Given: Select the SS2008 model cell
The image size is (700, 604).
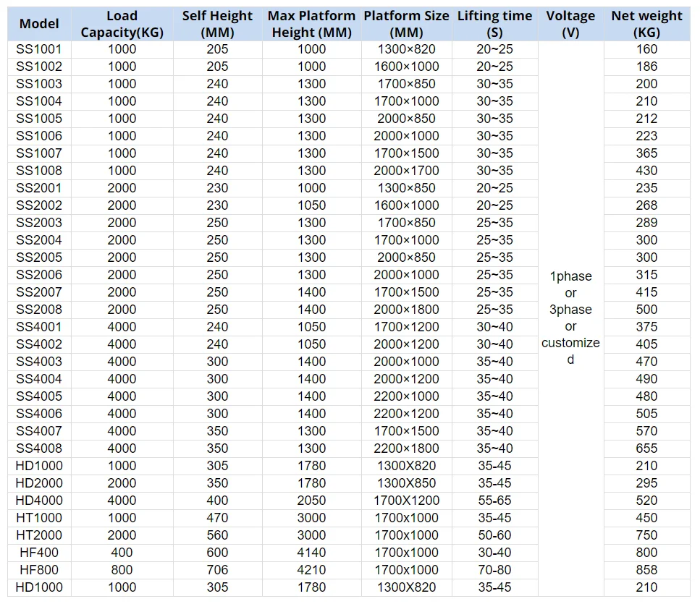Looking at the screenshot, I should pos(39,310).
